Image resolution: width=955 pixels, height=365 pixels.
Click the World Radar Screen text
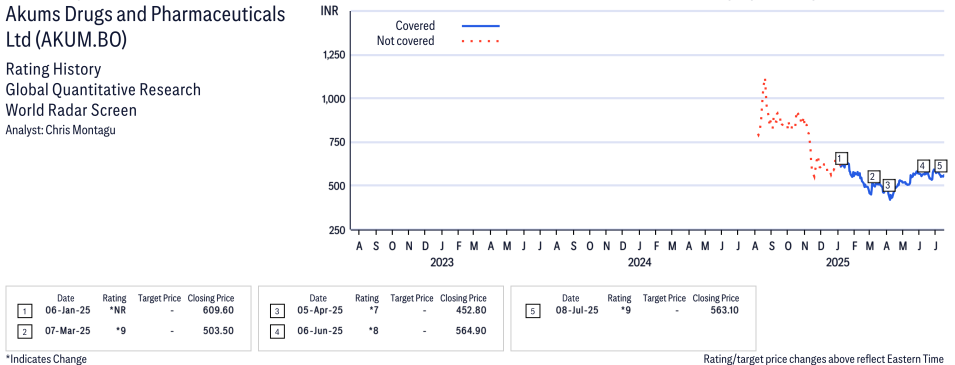[71, 110]
